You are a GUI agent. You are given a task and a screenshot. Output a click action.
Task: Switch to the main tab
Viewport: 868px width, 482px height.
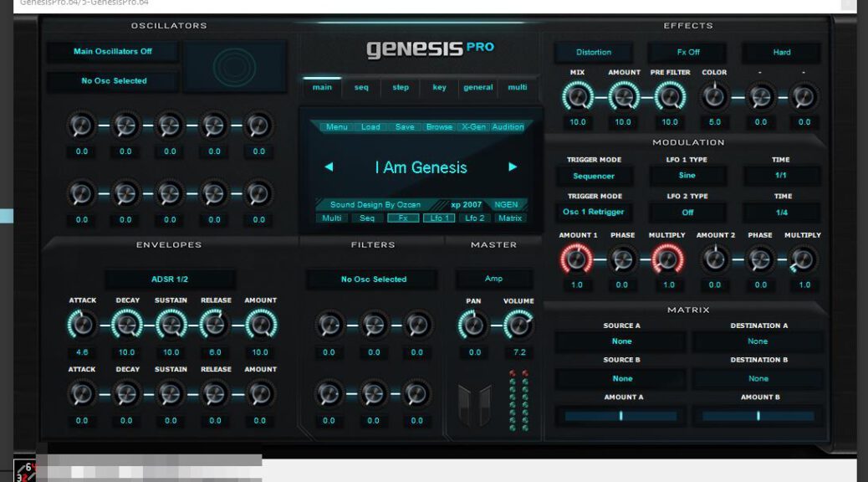click(x=322, y=88)
